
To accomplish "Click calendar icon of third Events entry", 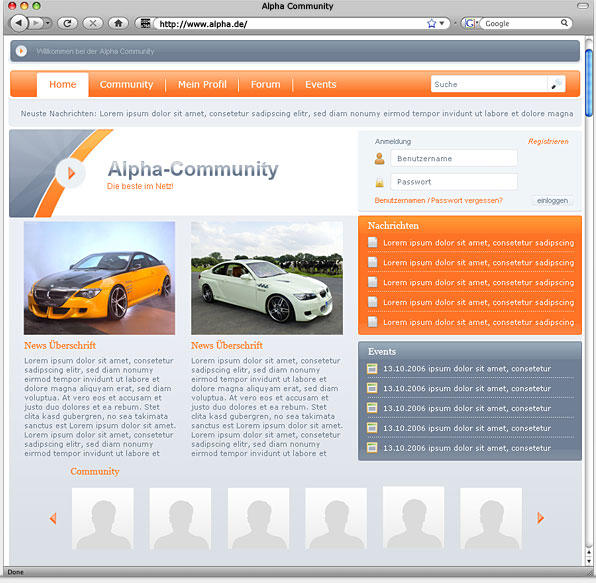I will pos(372,408).
